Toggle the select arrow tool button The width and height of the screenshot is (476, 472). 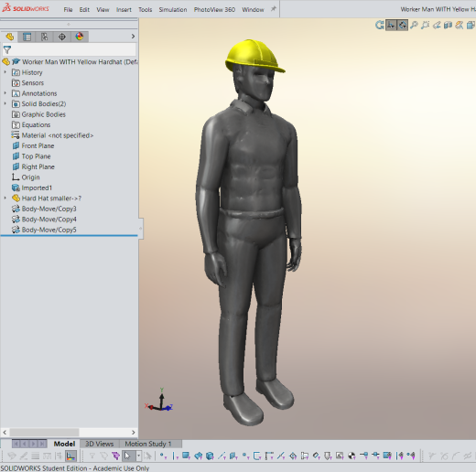point(127,456)
